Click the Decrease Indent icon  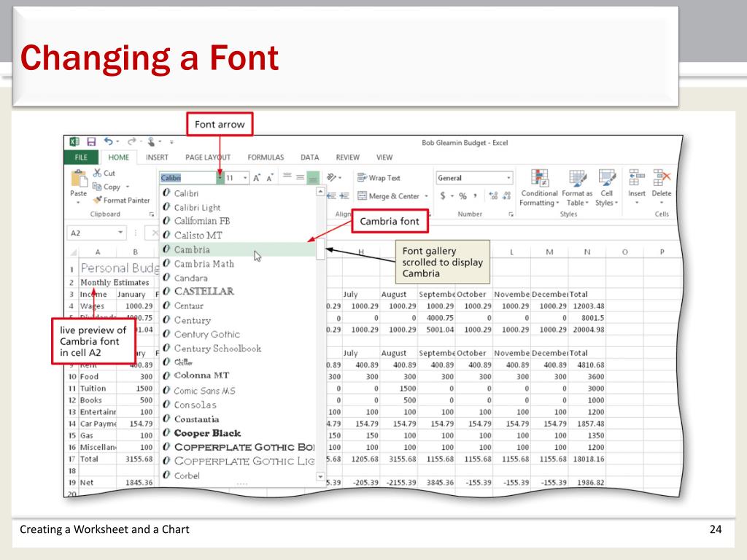[332, 195]
